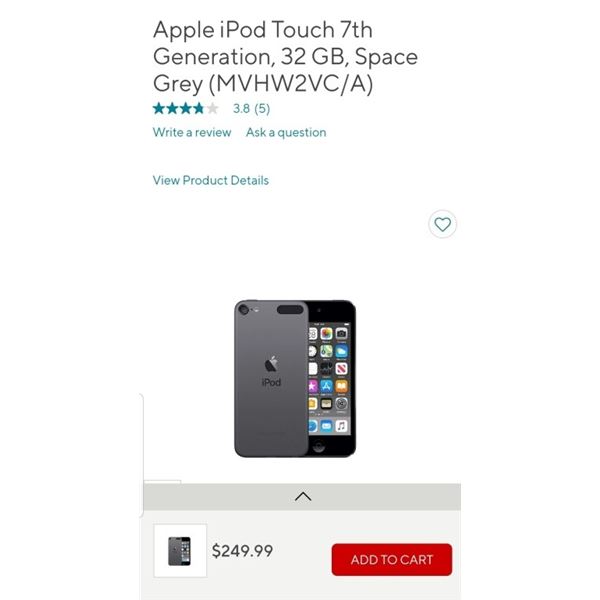Expand the bottom panel with up chevron
Image resolution: width=600 pixels, height=600 pixels.
pyautogui.click(x=303, y=497)
